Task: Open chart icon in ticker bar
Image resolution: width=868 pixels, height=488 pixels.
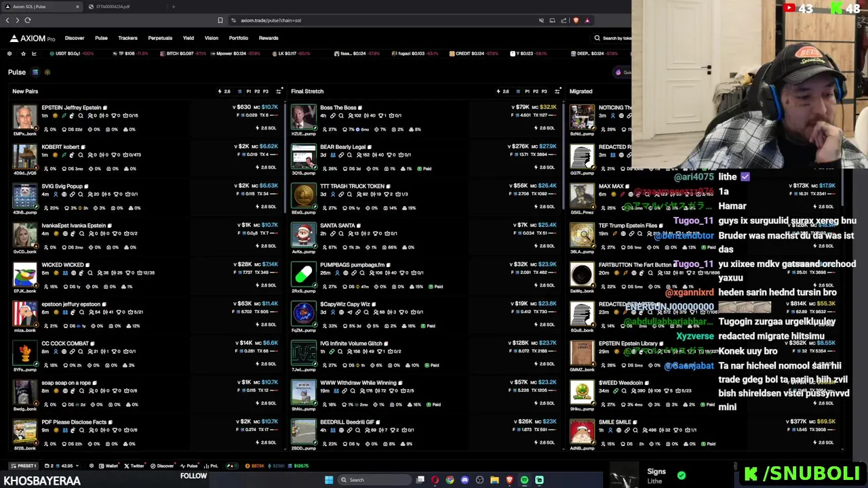Action: (x=35, y=53)
